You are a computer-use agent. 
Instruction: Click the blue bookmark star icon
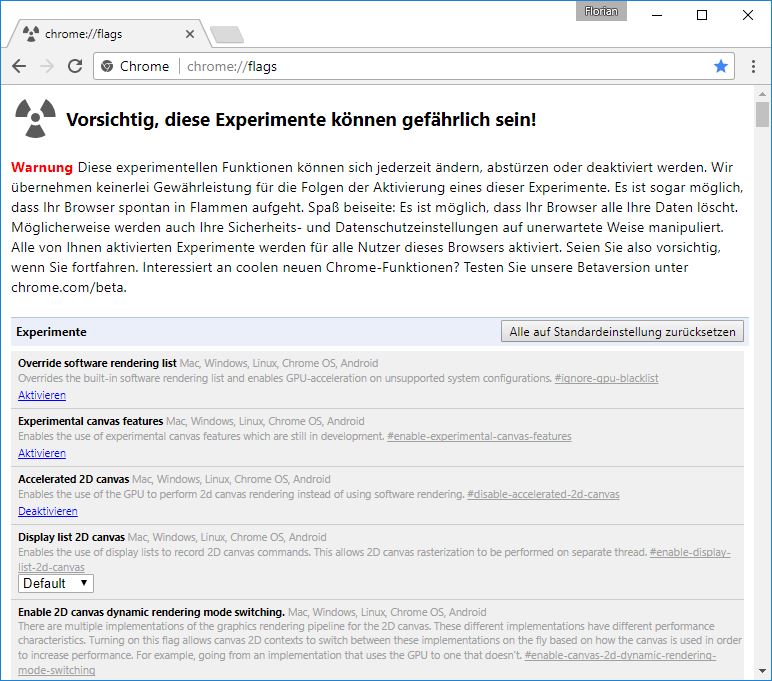pyautogui.click(x=721, y=66)
